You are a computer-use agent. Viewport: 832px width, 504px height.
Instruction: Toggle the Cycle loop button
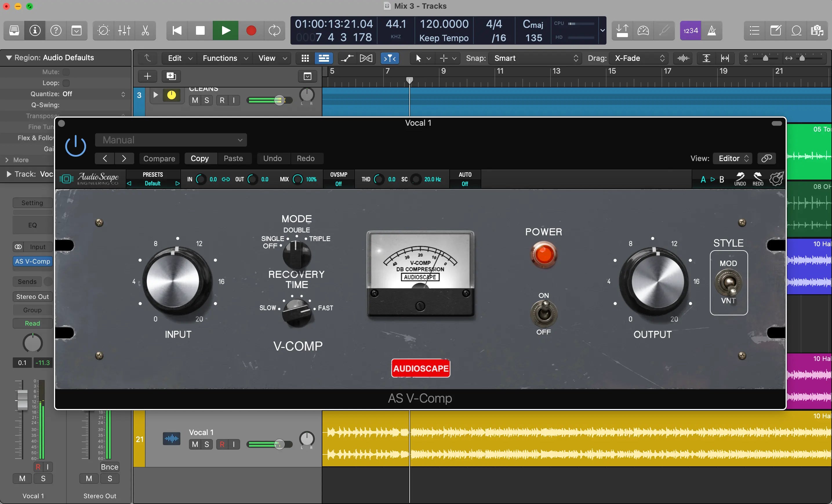tap(274, 31)
